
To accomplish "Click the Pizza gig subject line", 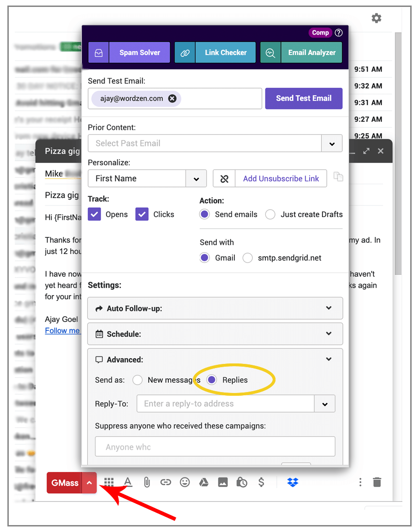I will tap(62, 195).
